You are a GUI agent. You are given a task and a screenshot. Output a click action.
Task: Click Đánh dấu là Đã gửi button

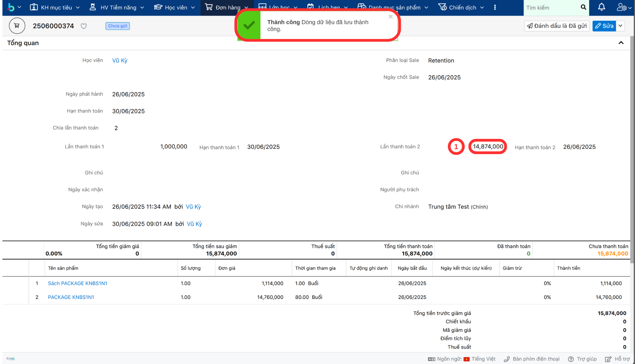coord(557,26)
